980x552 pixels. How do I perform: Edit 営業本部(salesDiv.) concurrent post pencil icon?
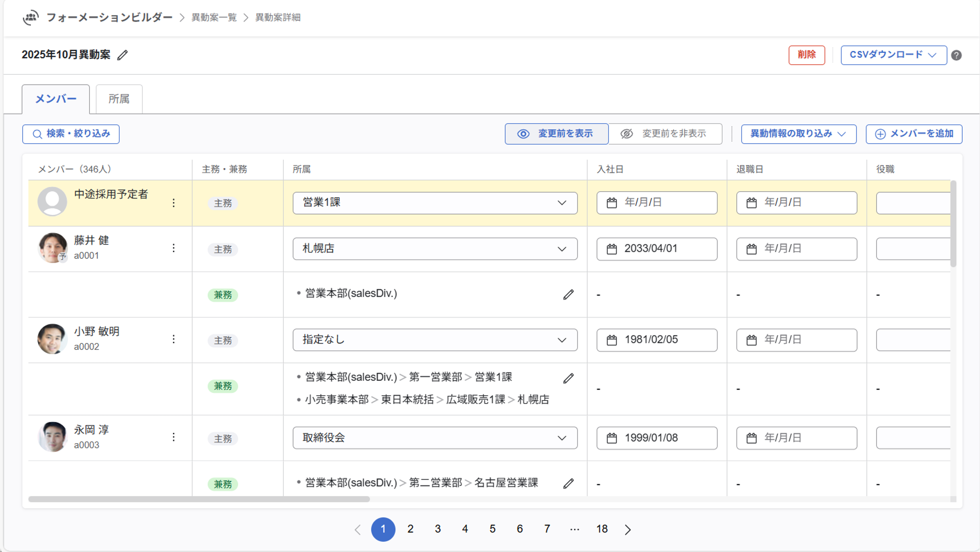coord(568,294)
